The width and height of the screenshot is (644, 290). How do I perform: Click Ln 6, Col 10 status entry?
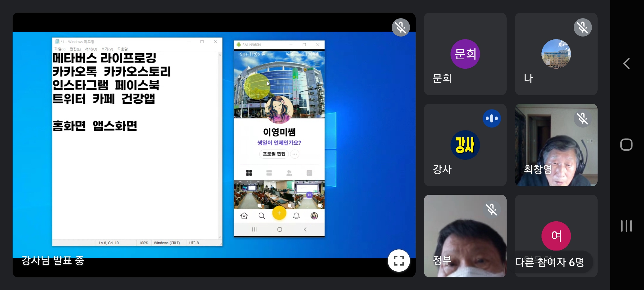(x=109, y=243)
